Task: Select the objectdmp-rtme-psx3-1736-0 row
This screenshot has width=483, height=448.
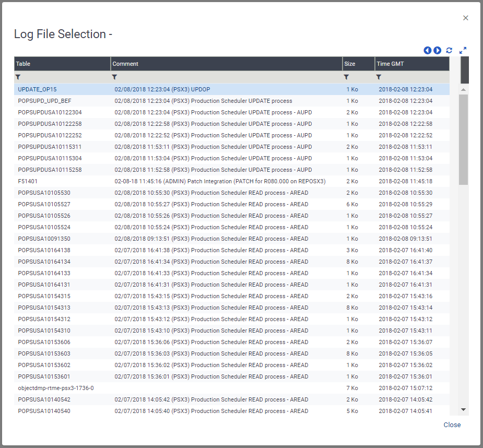Action: pos(232,388)
